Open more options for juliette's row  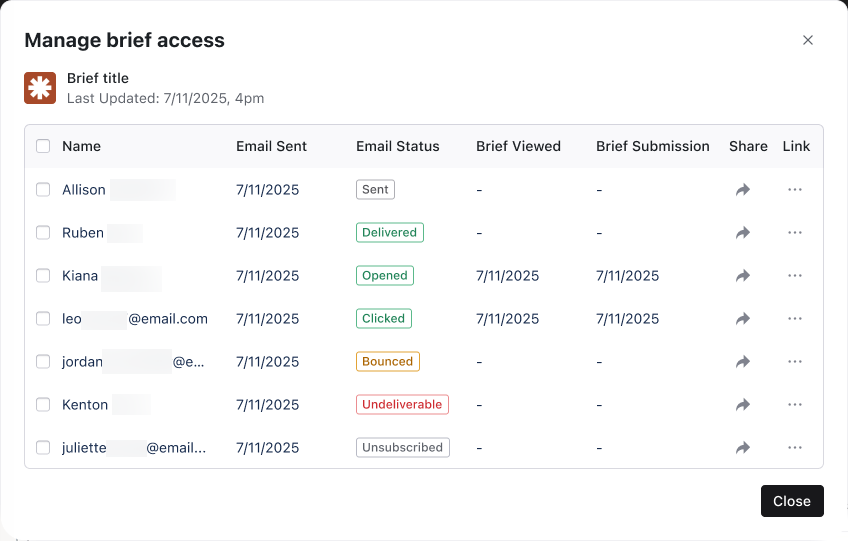[x=795, y=448]
